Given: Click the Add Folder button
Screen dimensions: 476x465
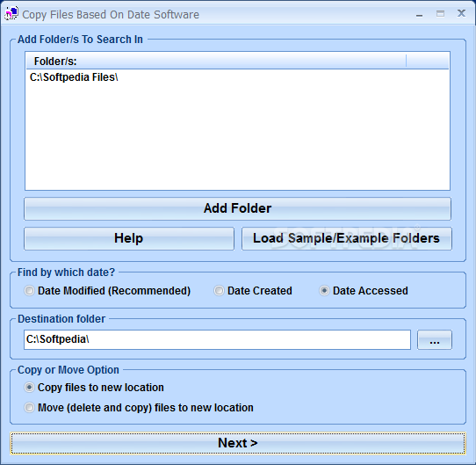Looking at the screenshot, I should [237, 208].
